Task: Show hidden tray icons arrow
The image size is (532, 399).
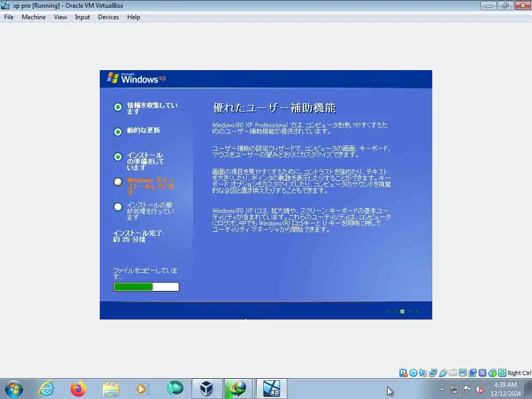Action: coord(442,389)
